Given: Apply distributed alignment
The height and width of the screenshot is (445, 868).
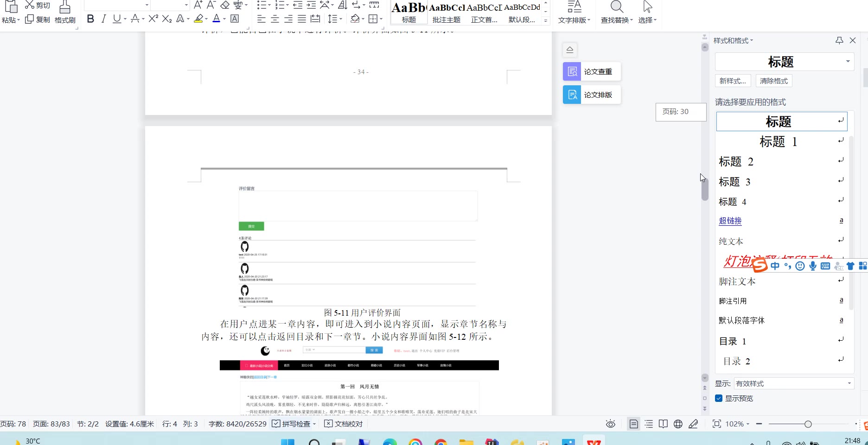Looking at the screenshot, I should 315,19.
